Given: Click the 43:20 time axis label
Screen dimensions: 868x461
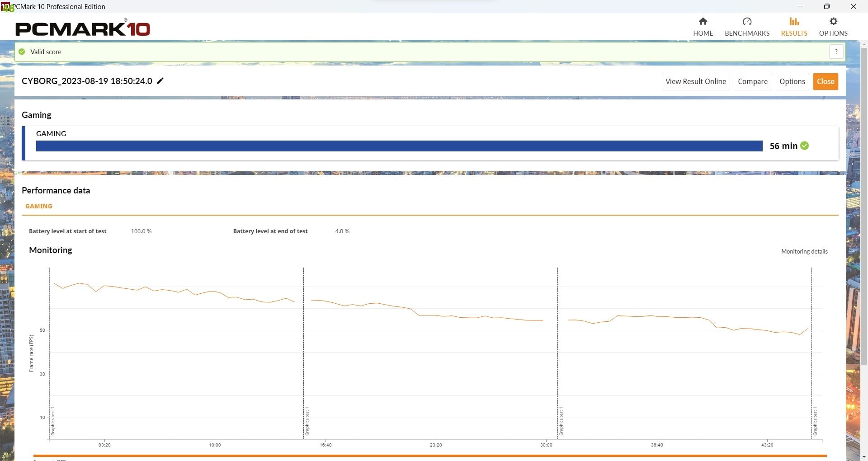Looking at the screenshot, I should point(767,445).
